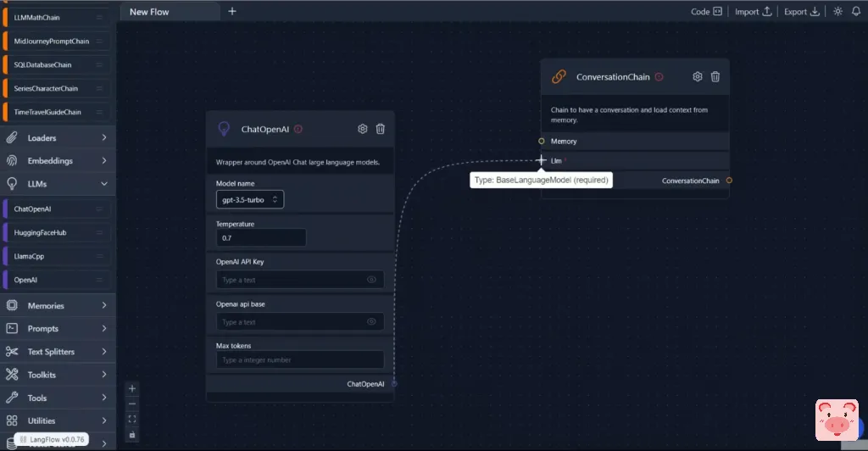This screenshot has height=451, width=868.
Task: Delete the ConversationChain node with trash icon
Action: coord(715,77)
